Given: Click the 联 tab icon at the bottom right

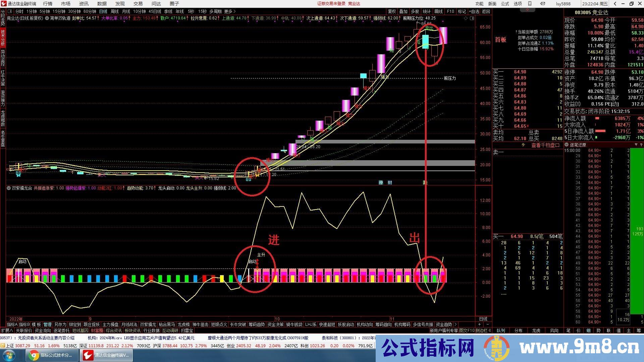Looking at the screenshot, I should tap(608, 330).
